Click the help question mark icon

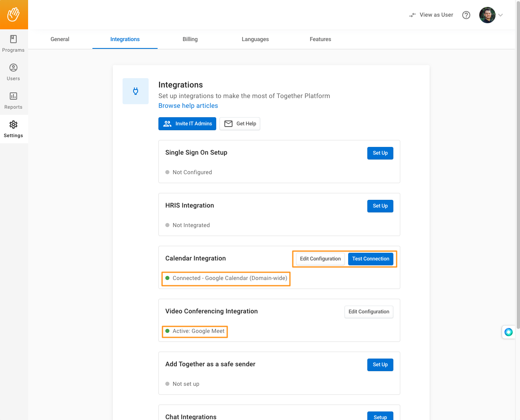point(466,15)
